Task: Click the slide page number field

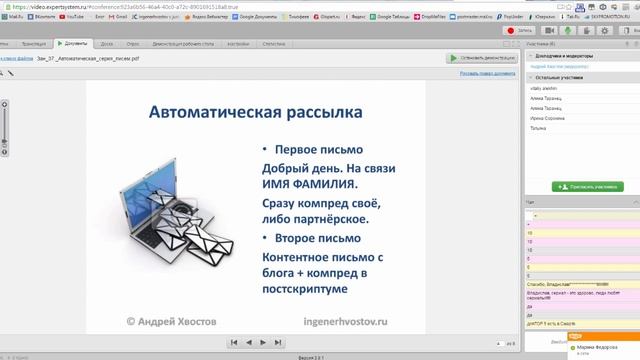Action: pos(500,344)
